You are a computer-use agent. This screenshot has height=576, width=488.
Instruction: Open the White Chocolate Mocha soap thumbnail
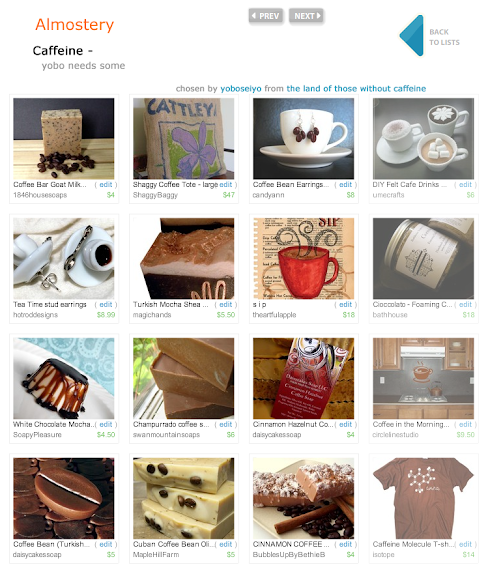click(x=64, y=378)
